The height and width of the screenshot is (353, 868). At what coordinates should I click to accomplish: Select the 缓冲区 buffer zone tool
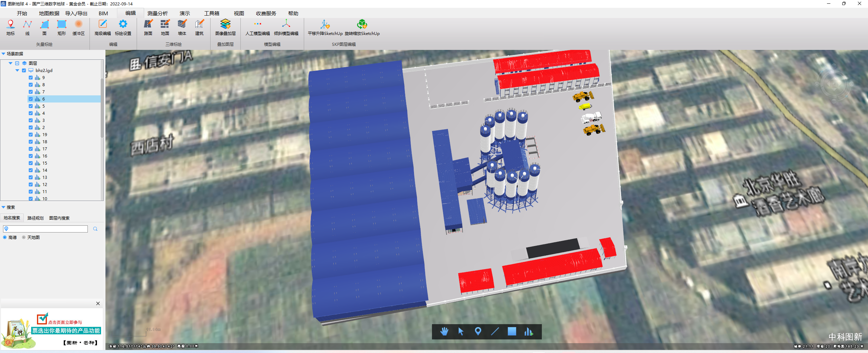point(78,27)
